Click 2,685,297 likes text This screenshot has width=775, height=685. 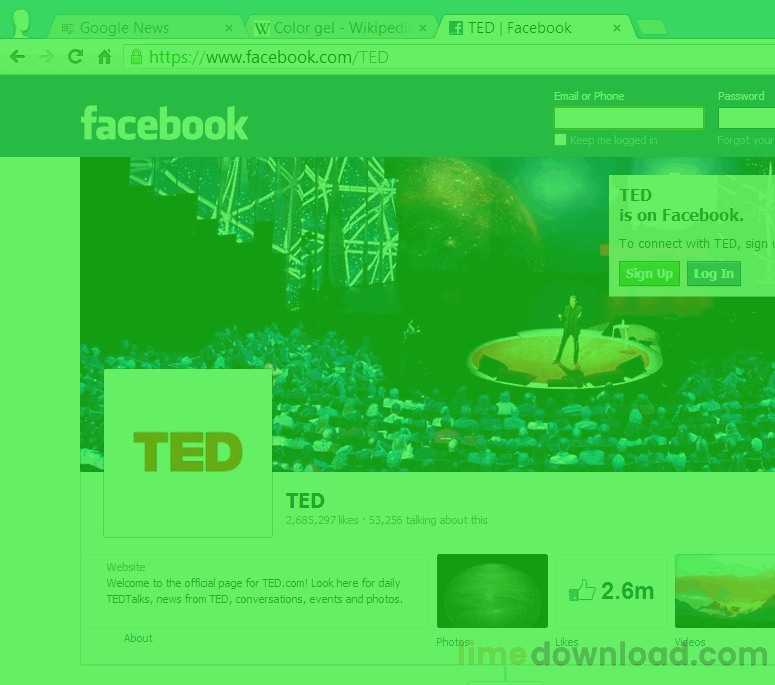(322, 520)
